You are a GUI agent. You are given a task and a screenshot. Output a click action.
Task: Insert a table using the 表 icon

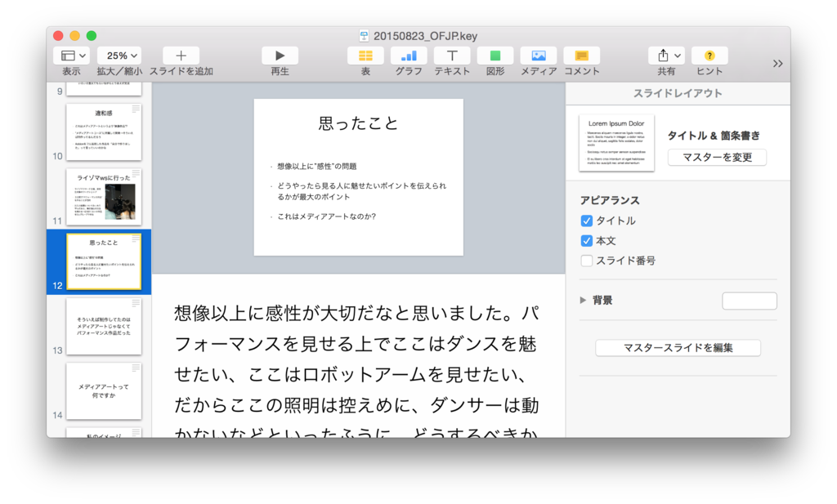point(365,56)
